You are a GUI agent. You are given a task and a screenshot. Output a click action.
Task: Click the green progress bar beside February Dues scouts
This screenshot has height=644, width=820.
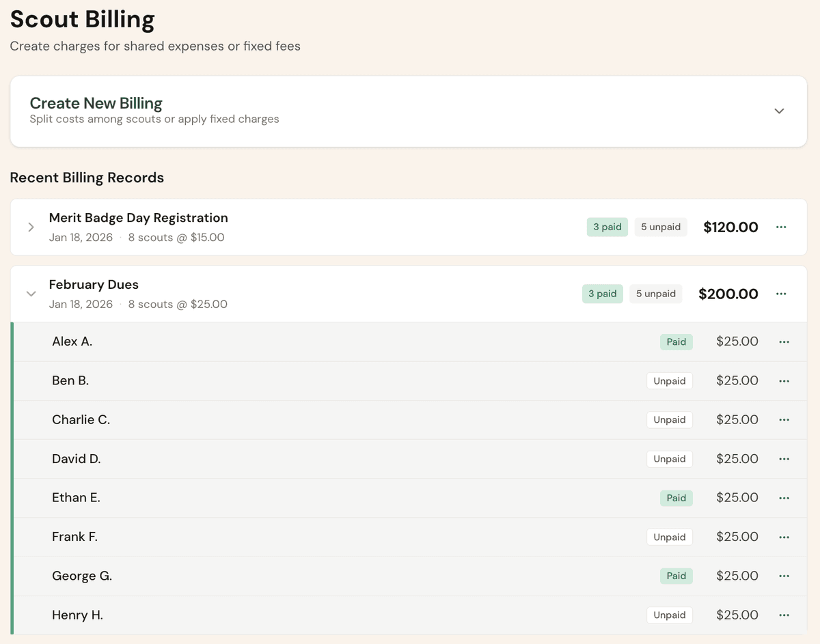pyautogui.click(x=12, y=478)
